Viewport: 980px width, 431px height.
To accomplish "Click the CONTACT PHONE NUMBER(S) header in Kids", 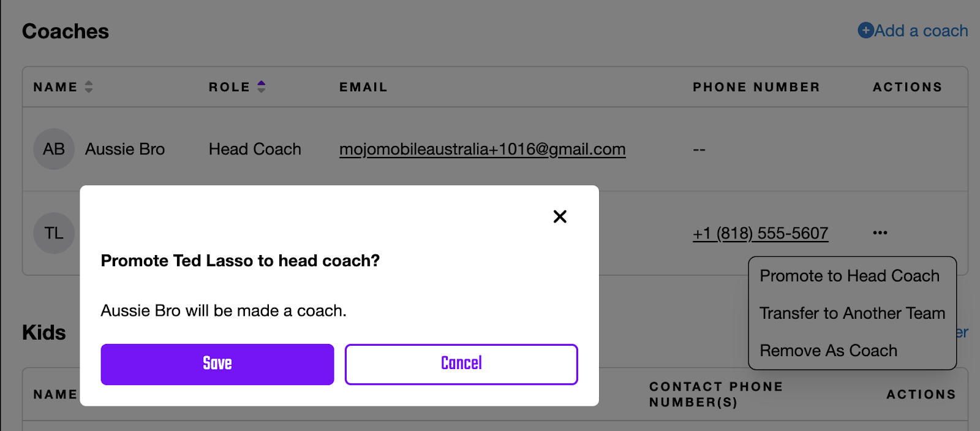I will click(x=716, y=394).
